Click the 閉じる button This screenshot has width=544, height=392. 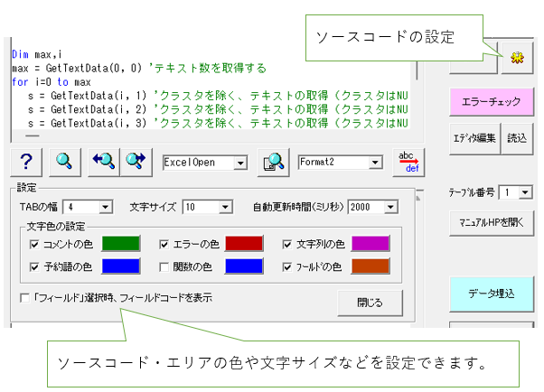click(x=370, y=302)
